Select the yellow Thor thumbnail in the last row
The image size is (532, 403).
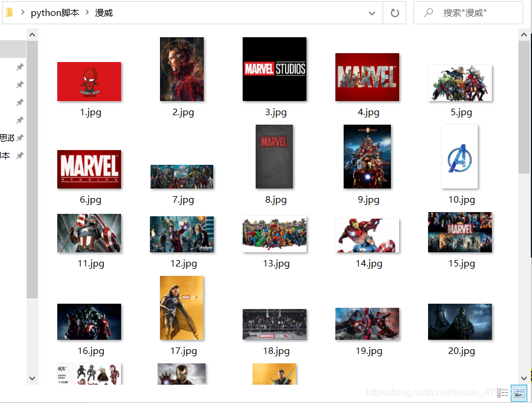(274, 374)
